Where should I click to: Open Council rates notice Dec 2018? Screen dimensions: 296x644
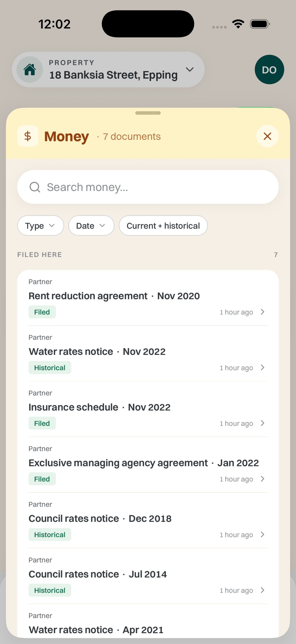pyautogui.click(x=148, y=521)
